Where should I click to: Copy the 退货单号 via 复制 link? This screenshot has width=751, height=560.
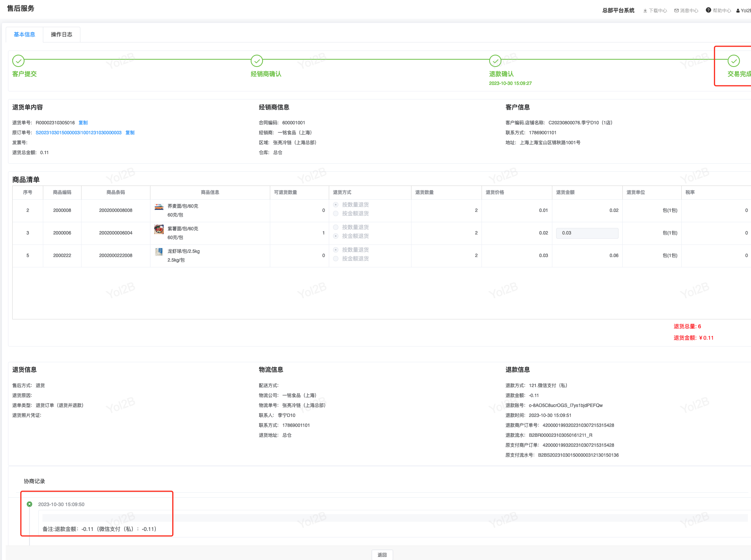[83, 123]
